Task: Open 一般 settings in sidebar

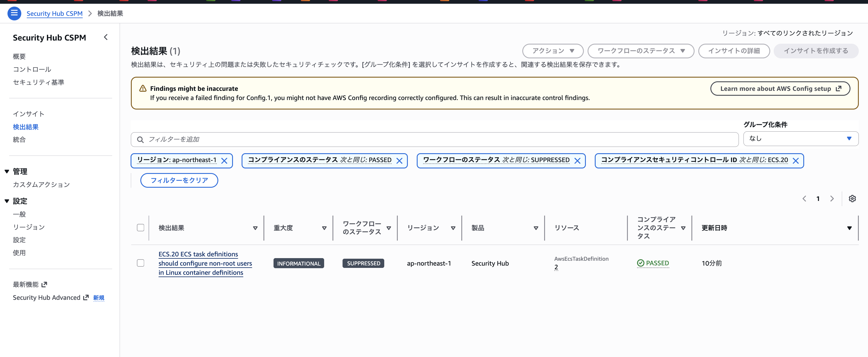Action: pos(19,214)
